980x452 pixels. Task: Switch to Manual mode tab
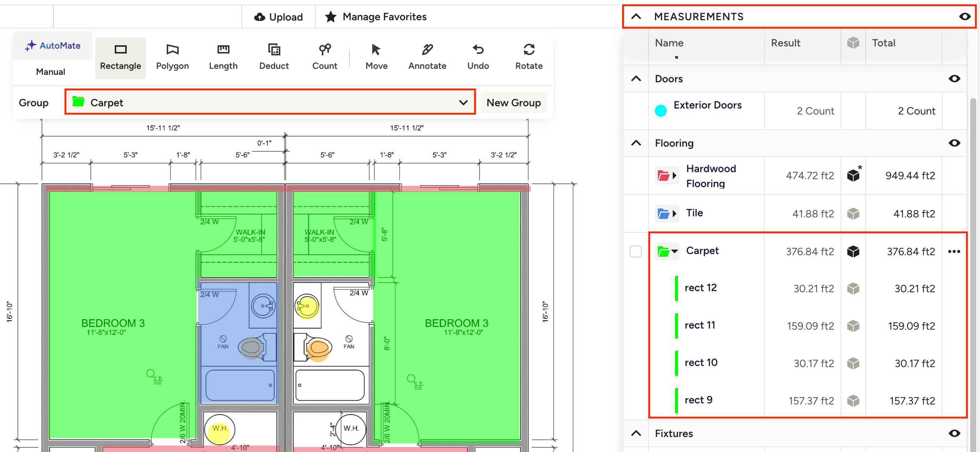click(x=50, y=71)
